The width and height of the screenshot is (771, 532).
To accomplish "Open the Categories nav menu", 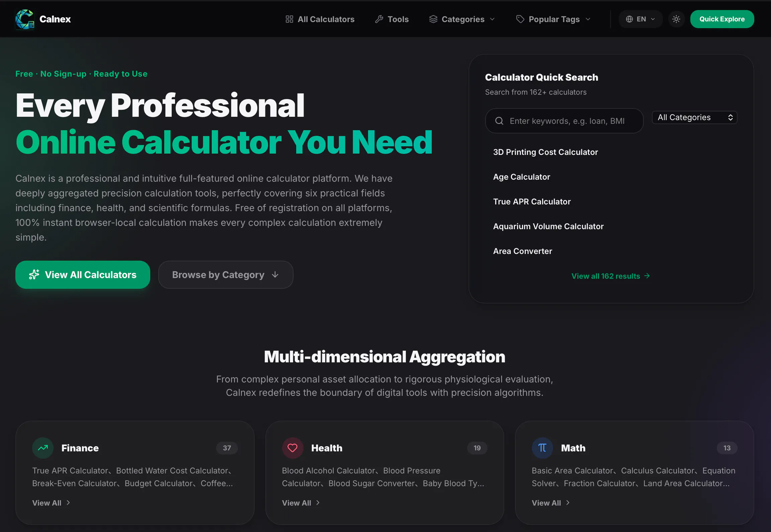I will point(462,19).
